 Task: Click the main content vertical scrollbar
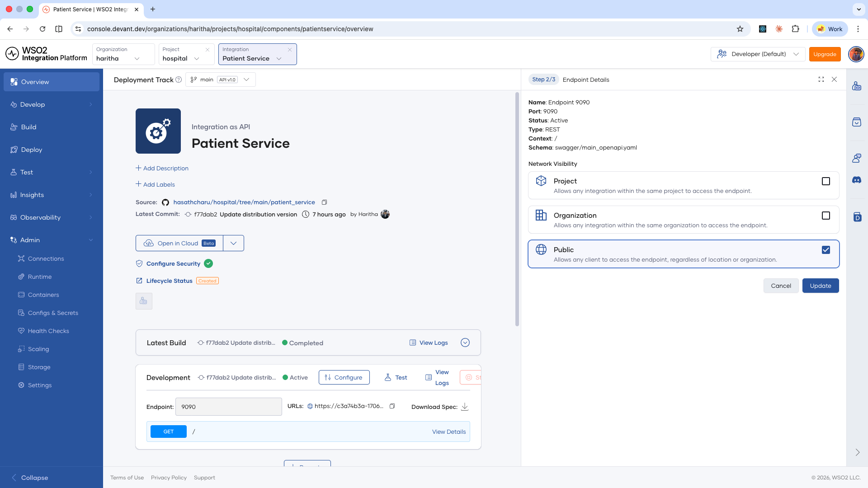click(x=517, y=209)
